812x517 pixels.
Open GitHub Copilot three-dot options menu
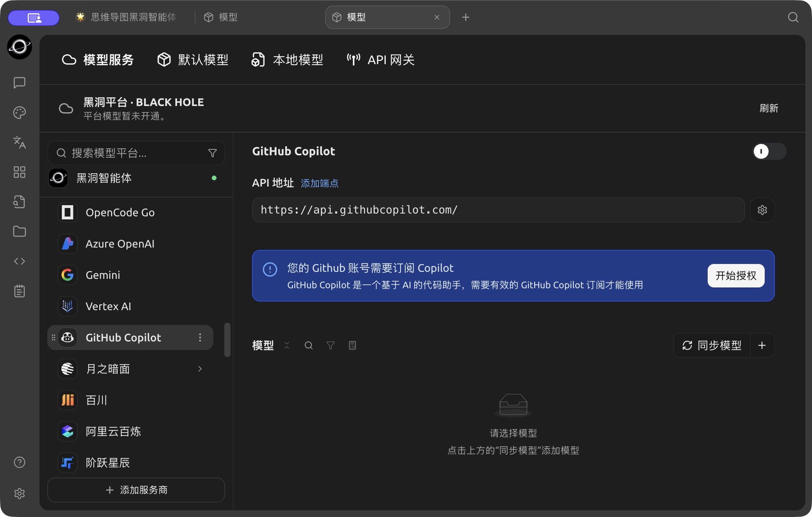(200, 337)
